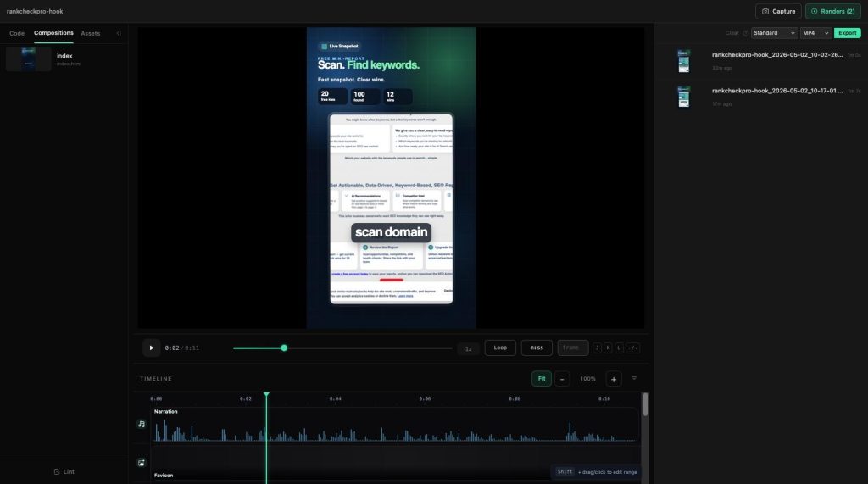Click the help icon beside Clear
Viewport: 868px width, 484px height.
tap(746, 33)
